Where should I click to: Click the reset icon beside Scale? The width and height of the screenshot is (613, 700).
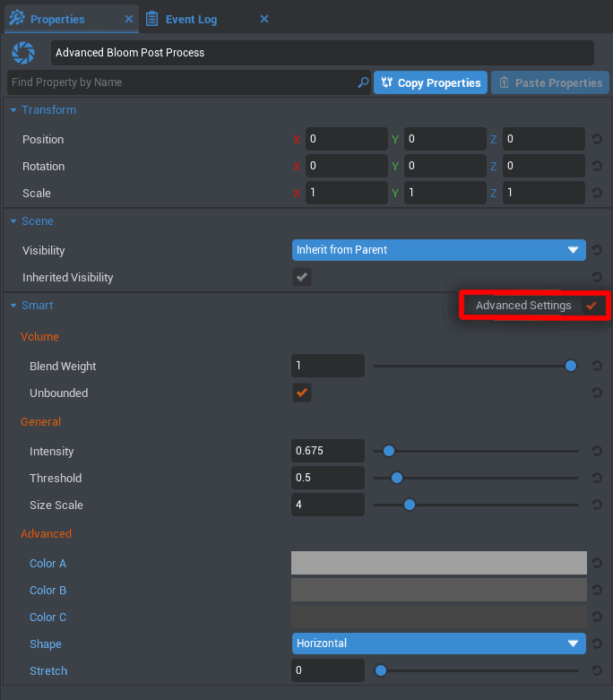[597, 194]
